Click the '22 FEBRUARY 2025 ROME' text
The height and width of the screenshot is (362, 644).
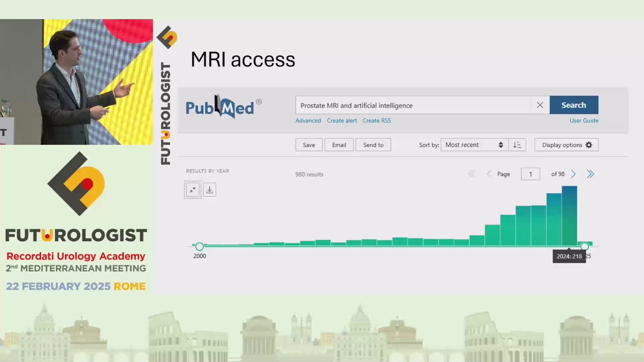(76, 286)
